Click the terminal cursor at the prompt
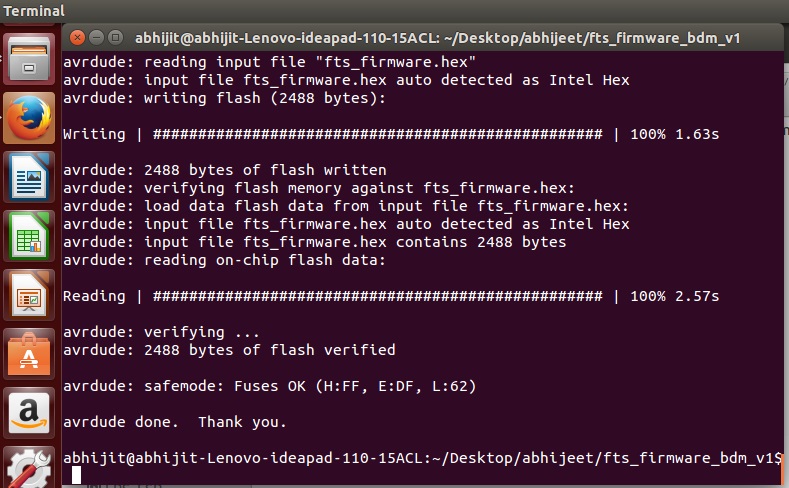Image resolution: width=789 pixels, height=488 pixels. [x=76, y=475]
